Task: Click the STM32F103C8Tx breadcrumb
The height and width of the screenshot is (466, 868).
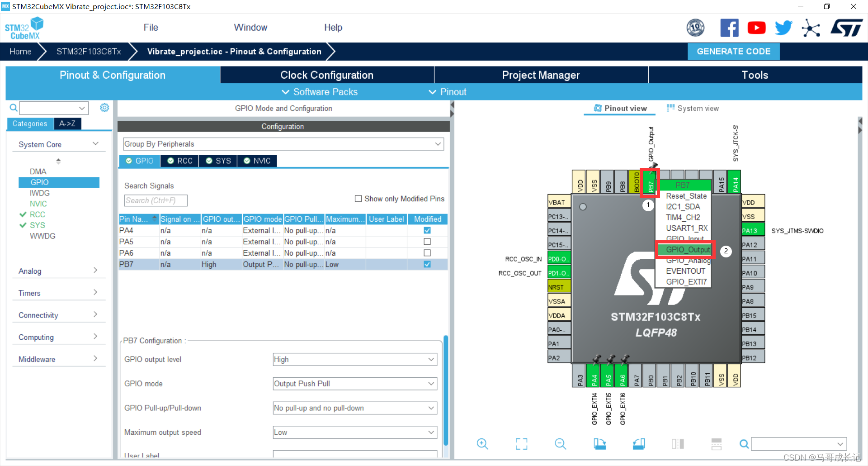Action: [x=89, y=52]
